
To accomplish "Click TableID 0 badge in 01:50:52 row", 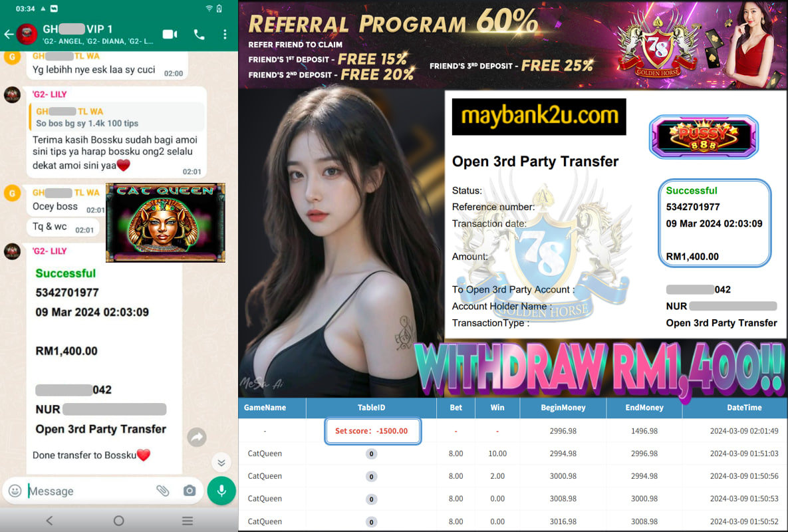I will [x=371, y=522].
